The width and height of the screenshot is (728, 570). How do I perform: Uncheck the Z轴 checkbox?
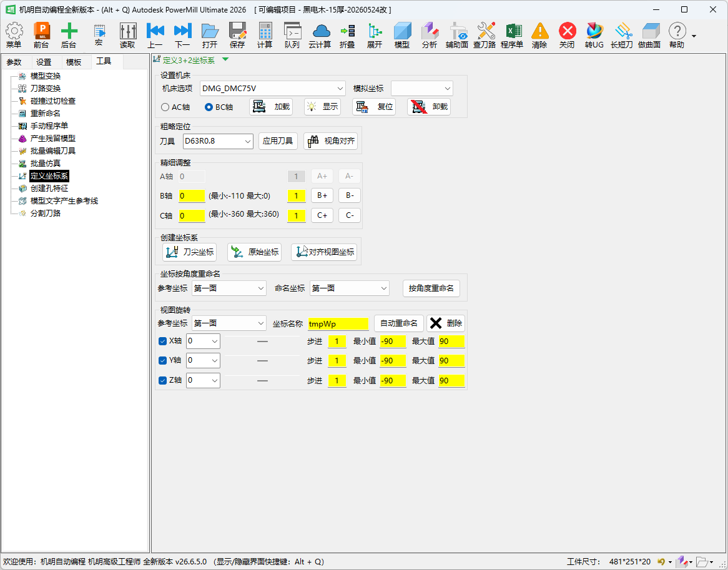[162, 381]
